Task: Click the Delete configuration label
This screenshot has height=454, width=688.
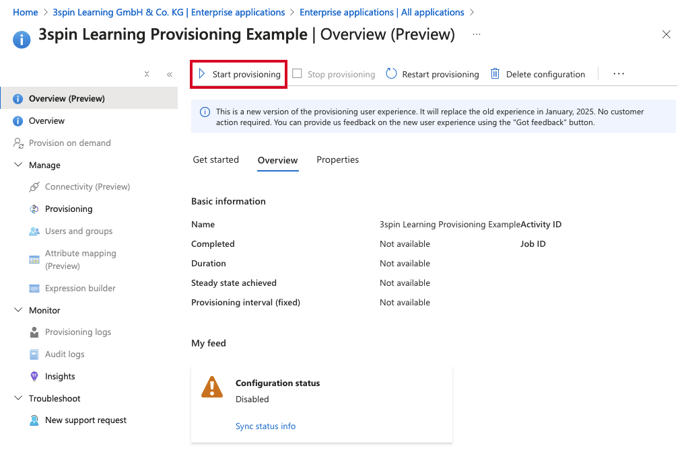Action: (545, 74)
